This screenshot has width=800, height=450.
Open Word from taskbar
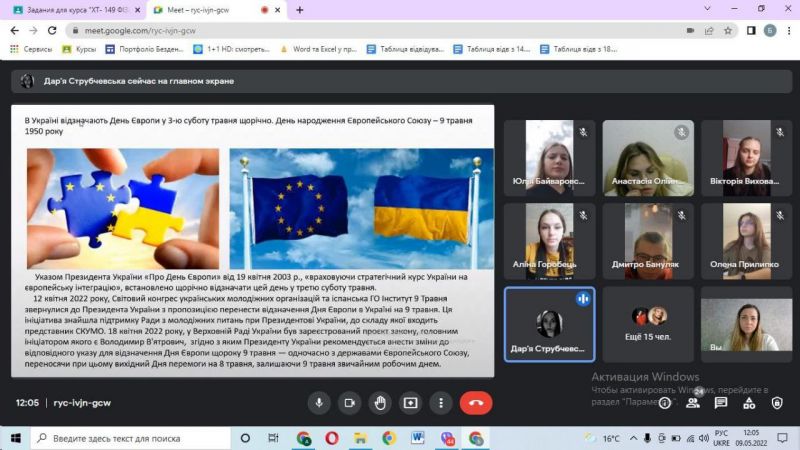[x=417, y=438]
